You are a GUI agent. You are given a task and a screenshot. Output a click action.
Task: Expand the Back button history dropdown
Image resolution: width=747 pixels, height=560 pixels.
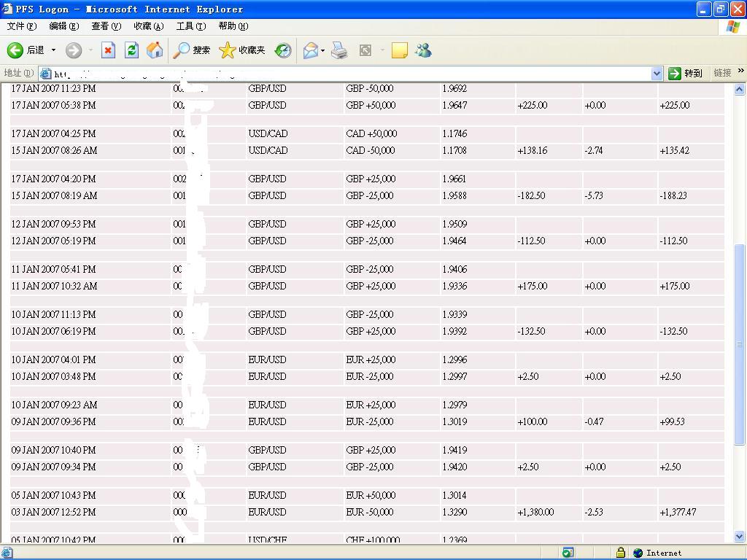53,50
